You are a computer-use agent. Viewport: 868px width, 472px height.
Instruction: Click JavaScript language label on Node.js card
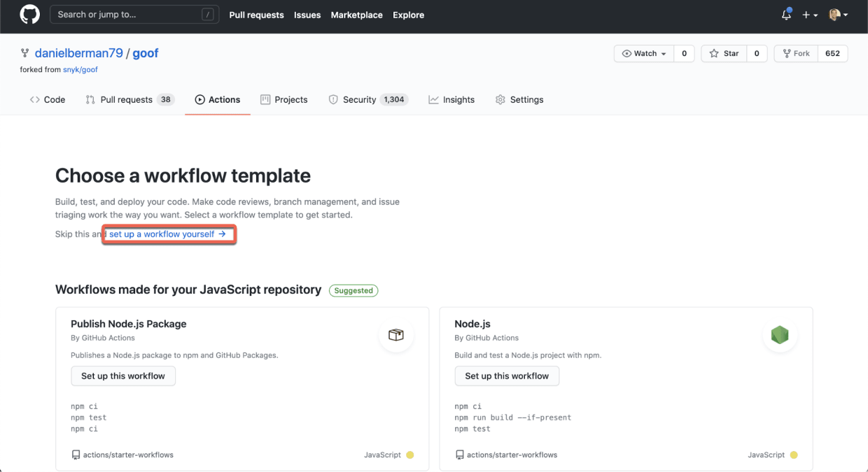click(x=766, y=455)
